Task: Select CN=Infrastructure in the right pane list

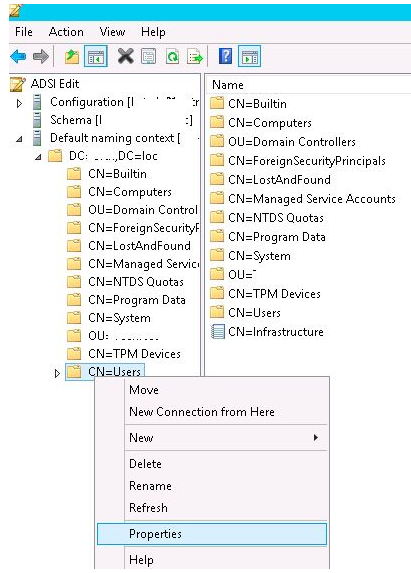Action: [x=276, y=332]
